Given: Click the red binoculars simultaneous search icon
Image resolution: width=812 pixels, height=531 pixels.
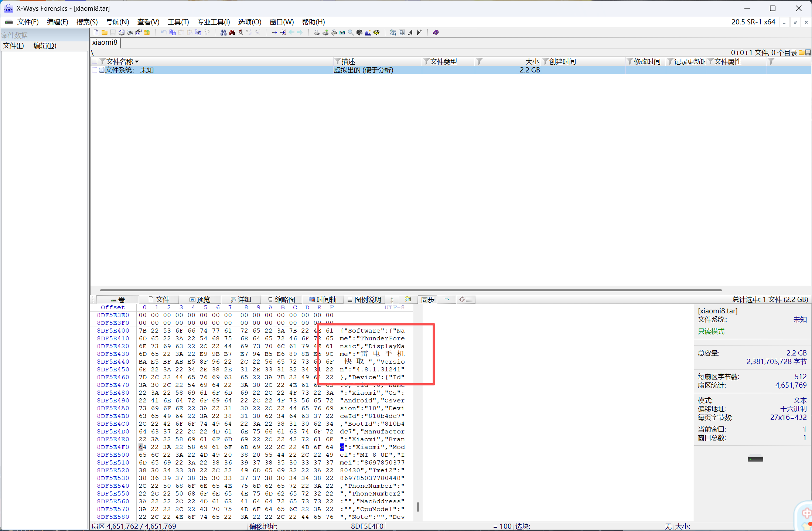Looking at the screenshot, I should coord(232,33).
